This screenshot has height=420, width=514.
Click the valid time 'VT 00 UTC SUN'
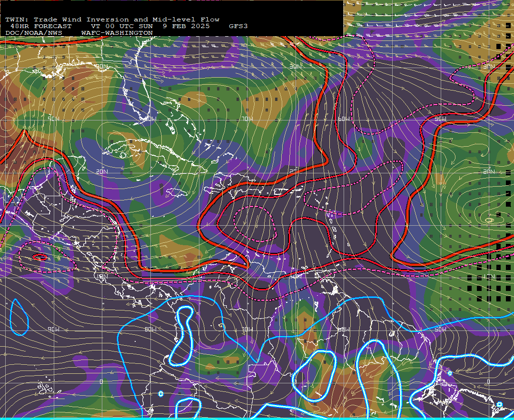(122, 26)
